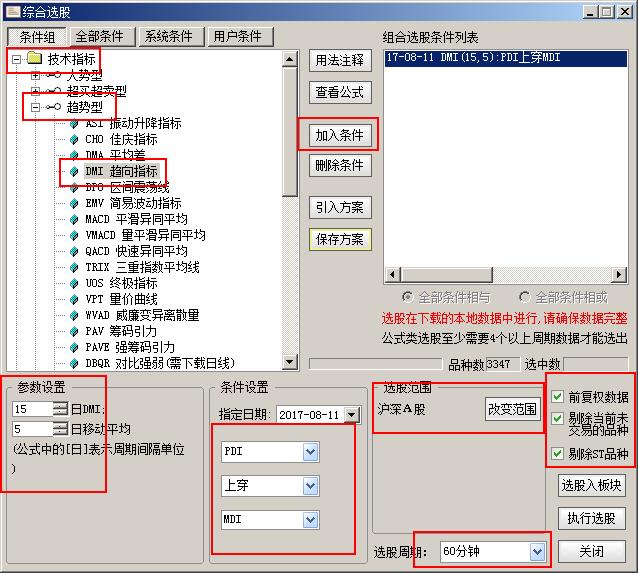Click the 删除条件 button
Image resolution: width=638 pixels, height=573 pixels.
point(340,165)
